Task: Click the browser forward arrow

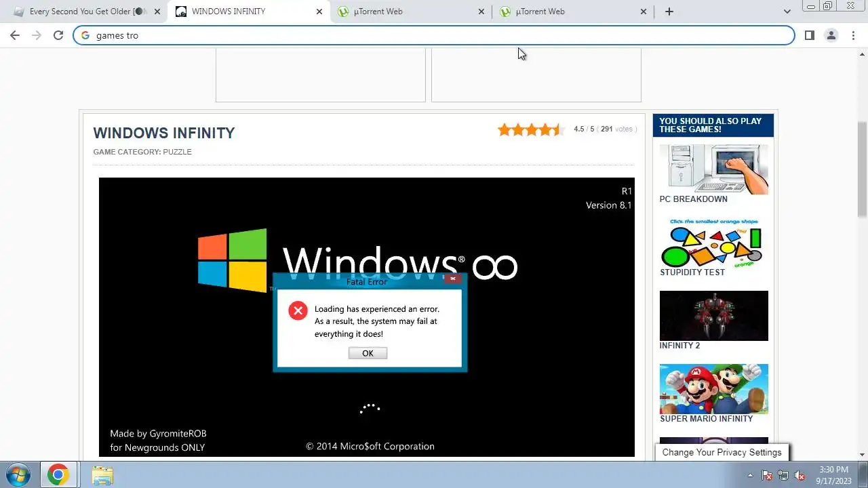Action: pos(37,35)
